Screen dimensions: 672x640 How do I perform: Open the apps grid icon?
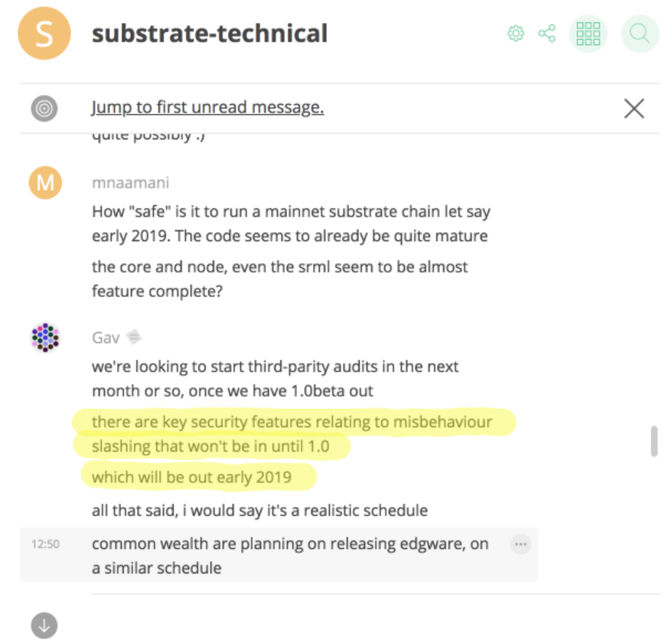[x=588, y=34]
